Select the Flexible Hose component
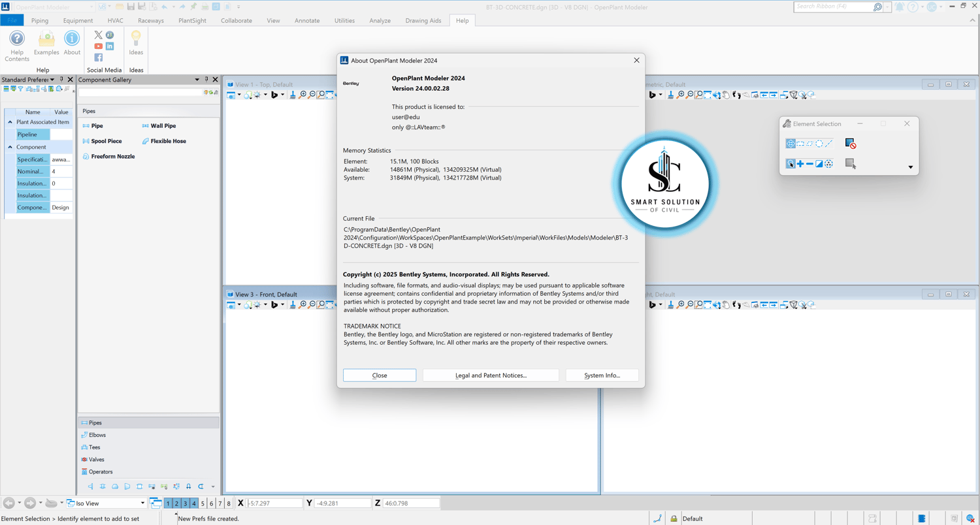 (x=164, y=141)
